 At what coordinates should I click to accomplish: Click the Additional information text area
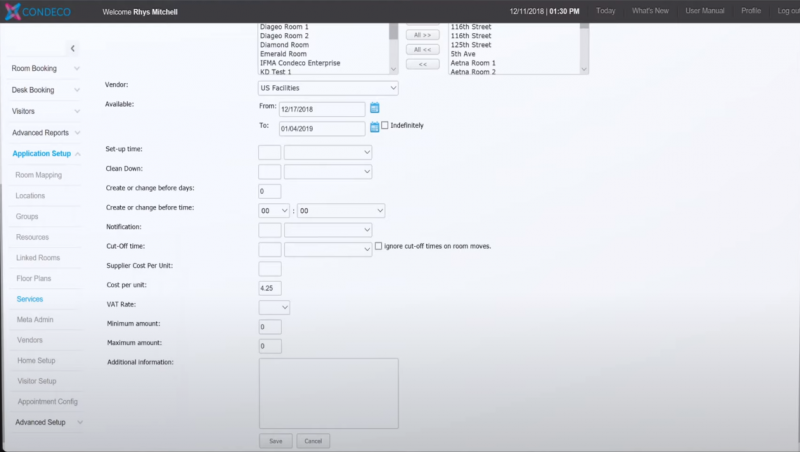[329, 393]
